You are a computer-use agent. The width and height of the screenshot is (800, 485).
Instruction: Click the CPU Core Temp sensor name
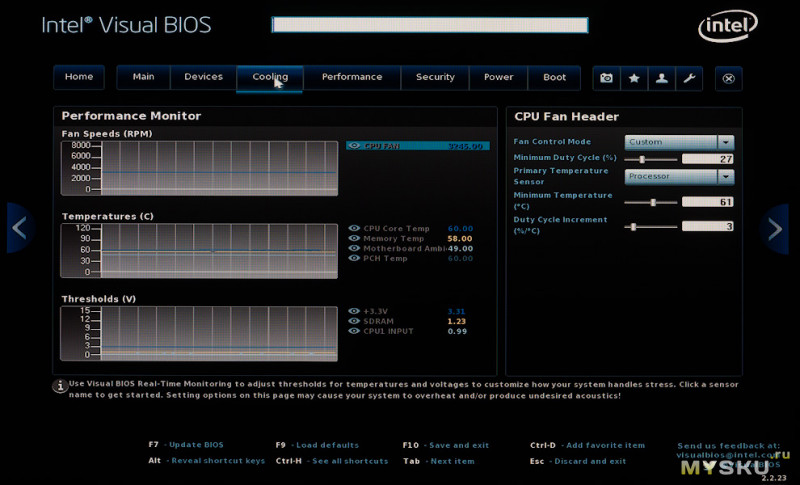396,228
